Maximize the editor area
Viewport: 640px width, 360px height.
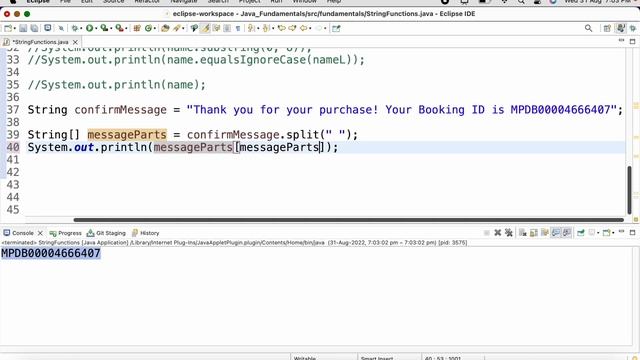[x=632, y=41]
